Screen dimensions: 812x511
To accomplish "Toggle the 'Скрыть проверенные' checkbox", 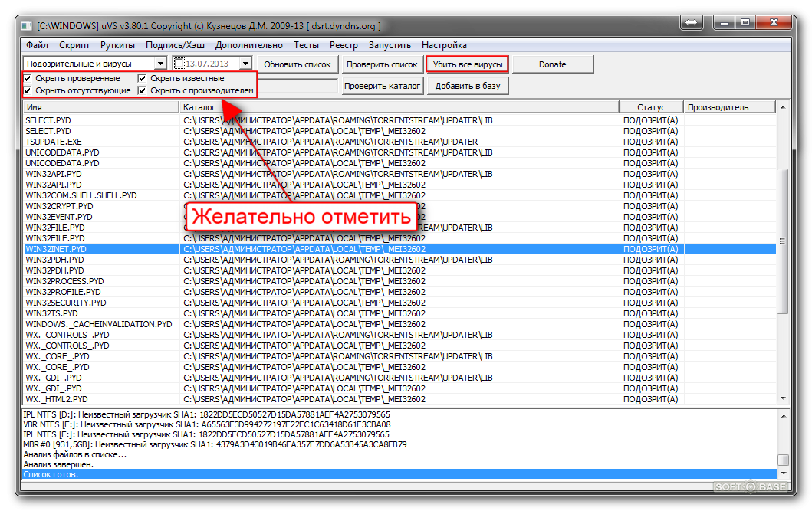I will click(x=28, y=78).
